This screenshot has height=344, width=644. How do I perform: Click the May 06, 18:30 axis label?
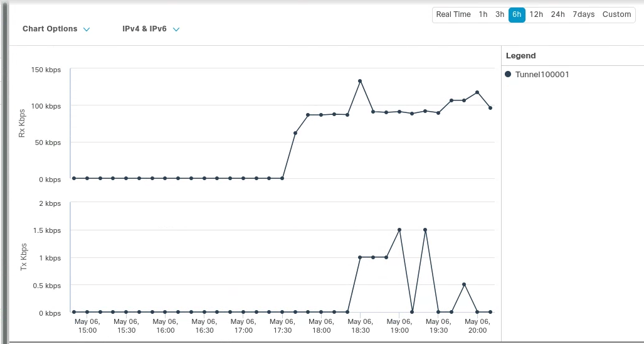[361, 326]
